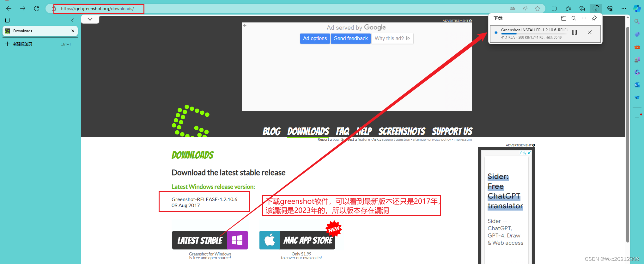Cancel the Greenshot installer download
Viewport: 644px width, 264px height.
[590, 32]
